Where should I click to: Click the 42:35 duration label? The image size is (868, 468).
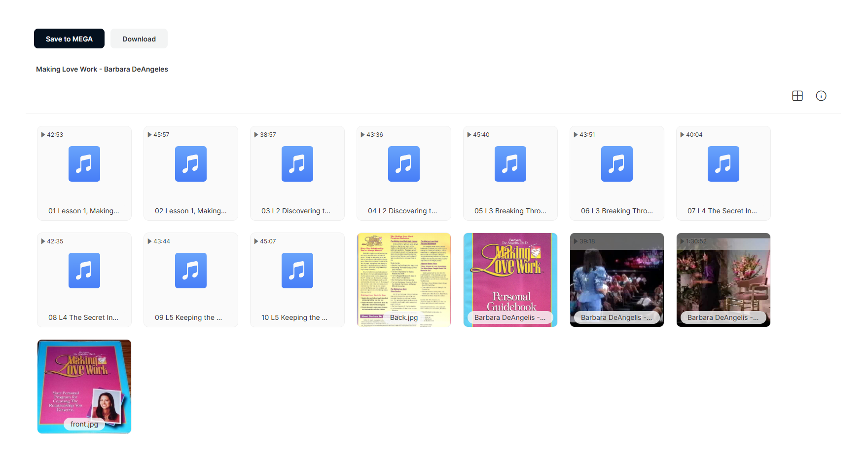pos(55,241)
